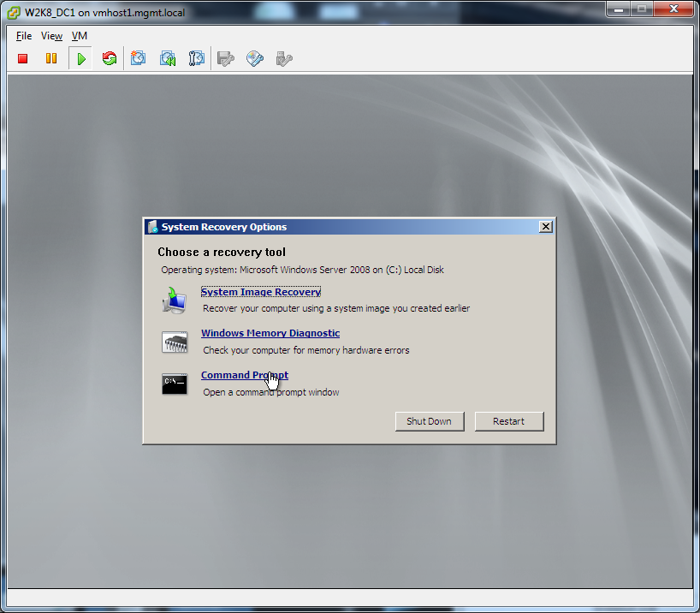Maximize the W2K8_DC1 console window
The image size is (700, 613).
[x=642, y=9]
